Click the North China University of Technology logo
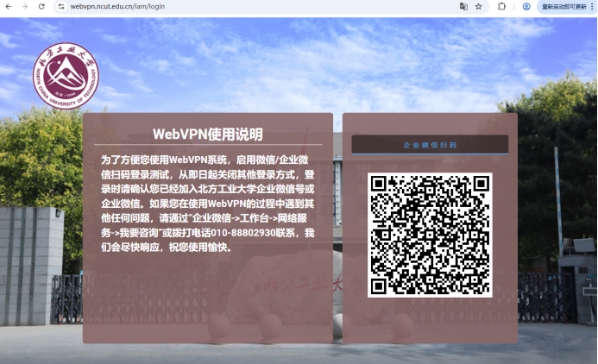The image size is (598, 364). coord(66,75)
